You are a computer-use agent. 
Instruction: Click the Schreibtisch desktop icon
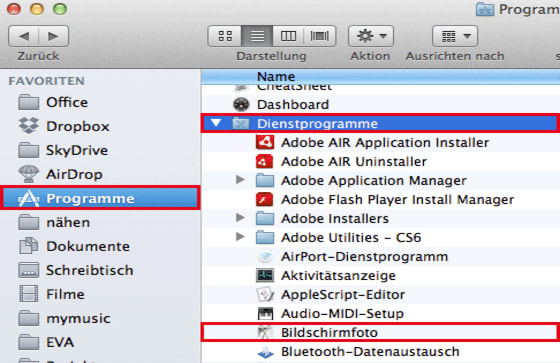coord(29,270)
